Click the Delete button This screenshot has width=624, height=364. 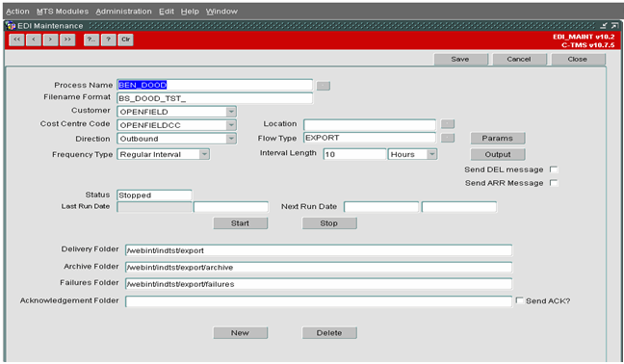(x=329, y=333)
